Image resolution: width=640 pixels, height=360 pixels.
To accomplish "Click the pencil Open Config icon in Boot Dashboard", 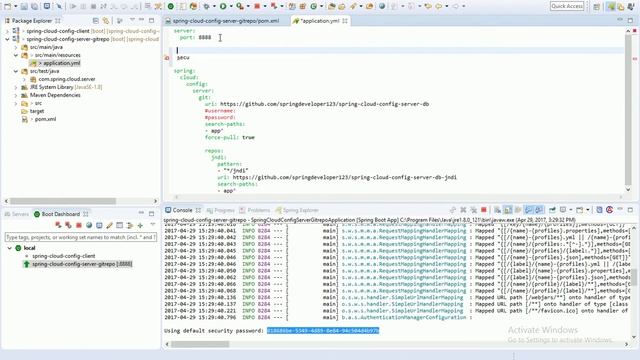I will (109, 225).
